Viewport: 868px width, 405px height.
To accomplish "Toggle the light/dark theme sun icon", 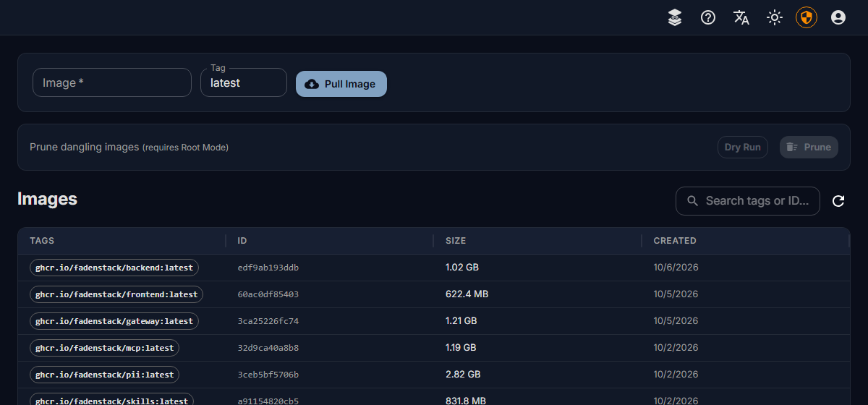I will pos(775,17).
